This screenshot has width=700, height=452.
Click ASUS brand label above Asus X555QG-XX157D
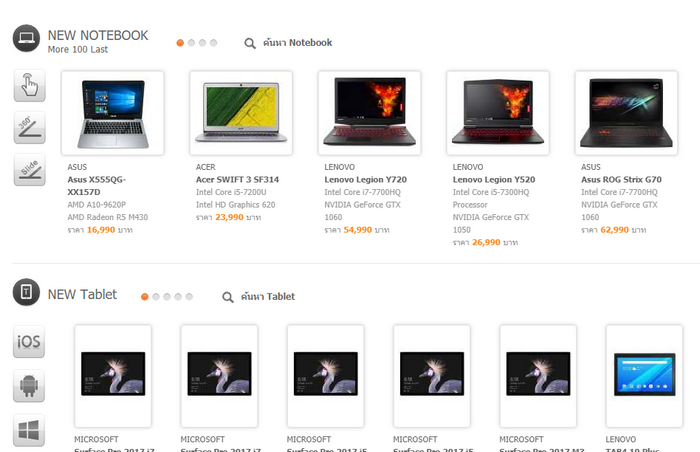(x=77, y=167)
